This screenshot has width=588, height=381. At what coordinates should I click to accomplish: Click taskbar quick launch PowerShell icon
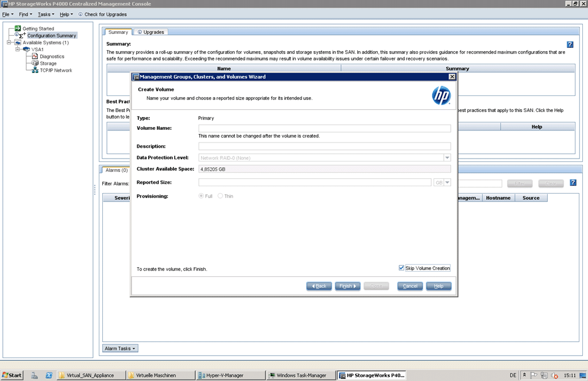(x=49, y=375)
